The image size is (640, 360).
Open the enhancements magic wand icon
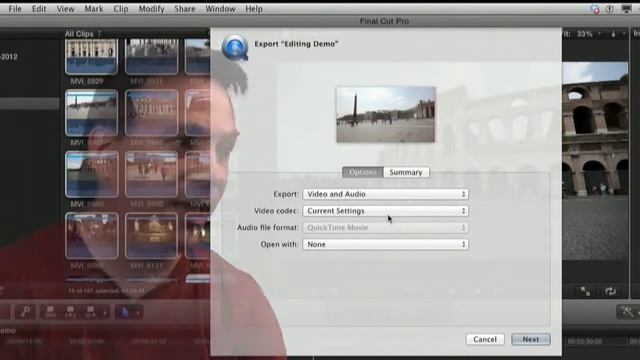pyautogui.click(x=627, y=312)
